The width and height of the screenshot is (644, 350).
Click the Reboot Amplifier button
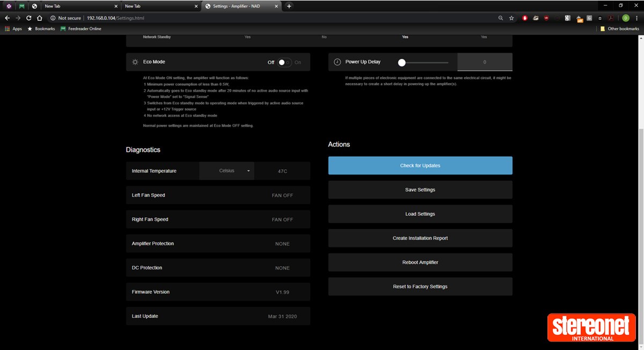coord(420,262)
